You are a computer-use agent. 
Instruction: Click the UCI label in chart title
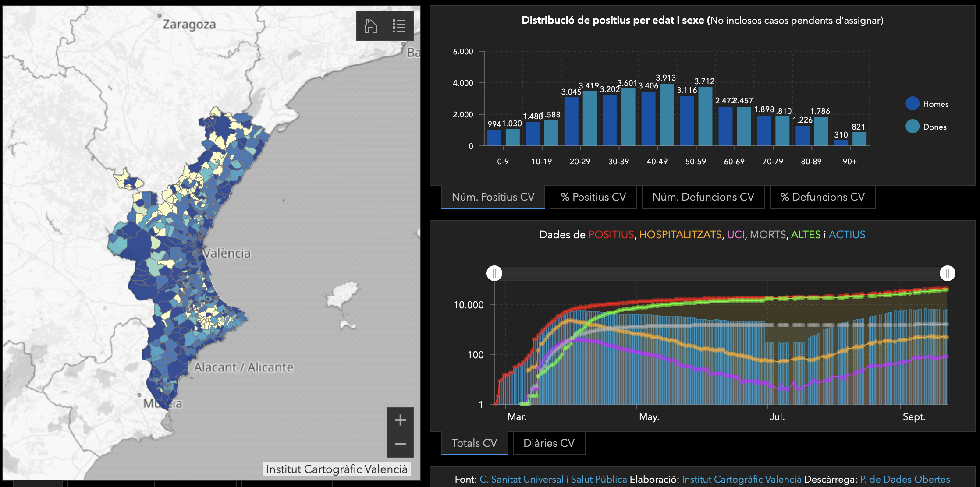point(735,235)
